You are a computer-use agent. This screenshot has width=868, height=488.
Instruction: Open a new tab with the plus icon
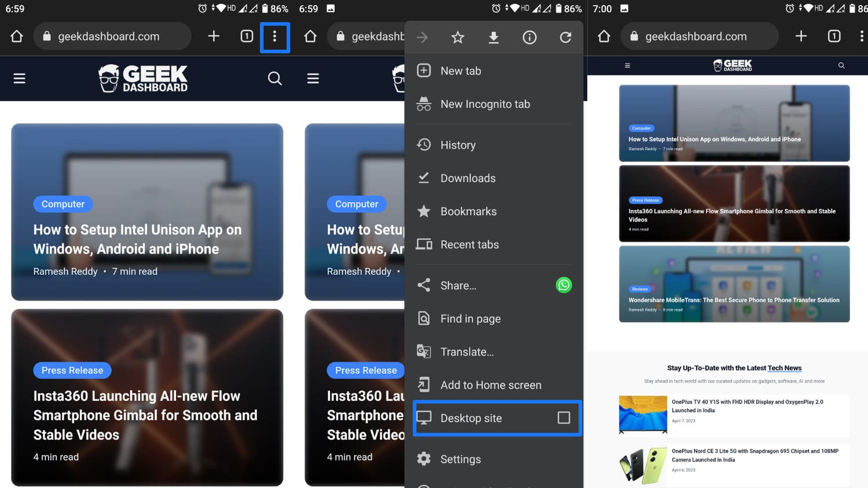click(x=213, y=36)
